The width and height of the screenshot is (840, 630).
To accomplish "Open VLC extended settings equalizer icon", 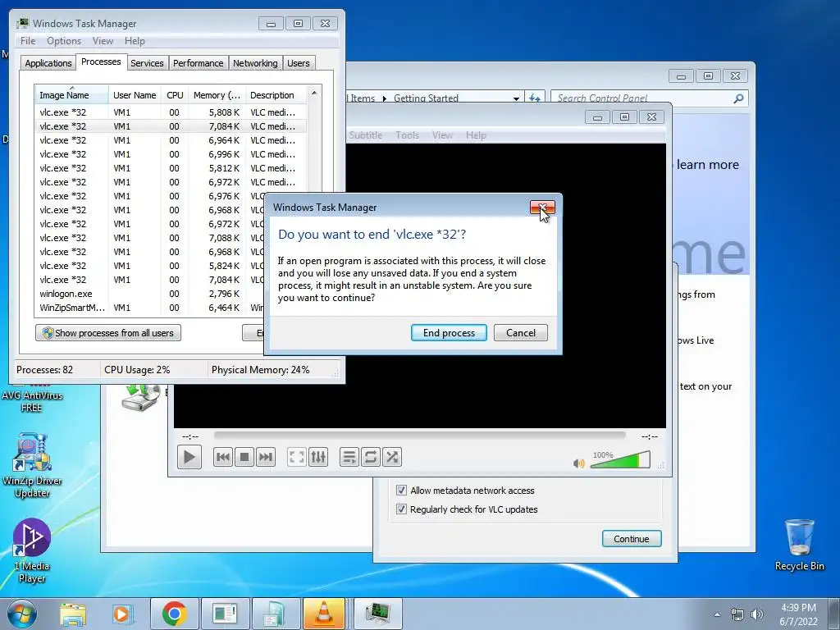I will point(318,457).
